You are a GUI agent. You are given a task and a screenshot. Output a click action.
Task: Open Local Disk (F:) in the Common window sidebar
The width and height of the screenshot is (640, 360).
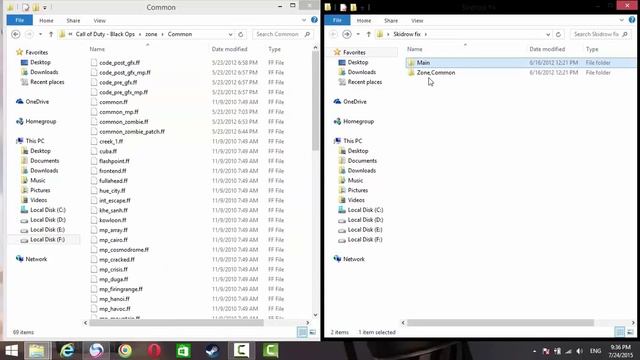click(47, 240)
